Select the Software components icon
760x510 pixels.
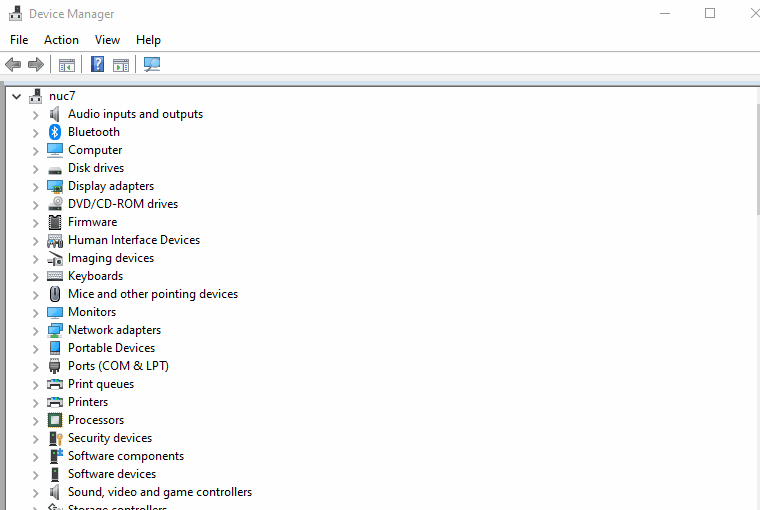[x=56, y=456]
